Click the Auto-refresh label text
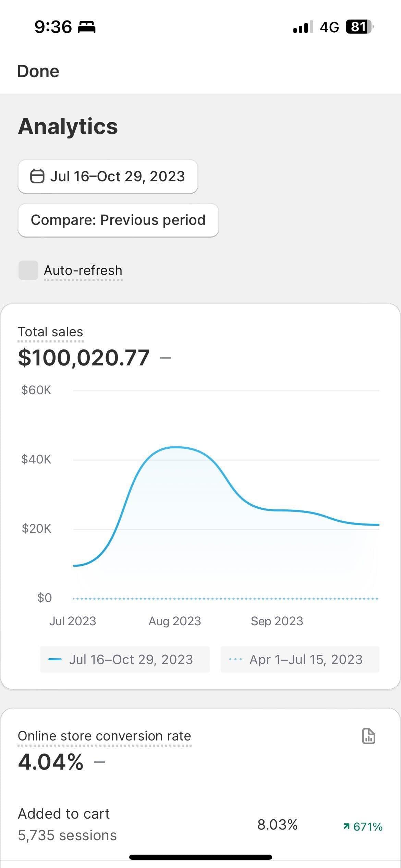The width and height of the screenshot is (401, 868). coord(83,270)
